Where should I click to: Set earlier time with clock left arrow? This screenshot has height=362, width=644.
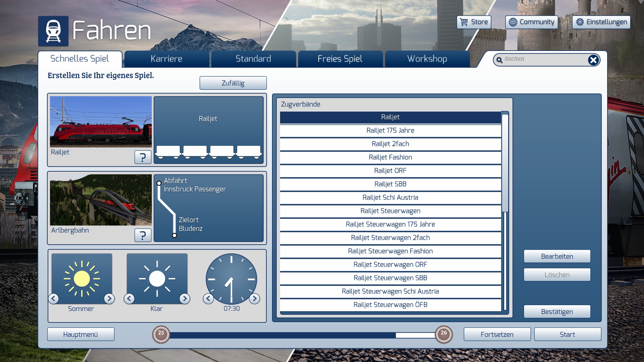coord(208,298)
